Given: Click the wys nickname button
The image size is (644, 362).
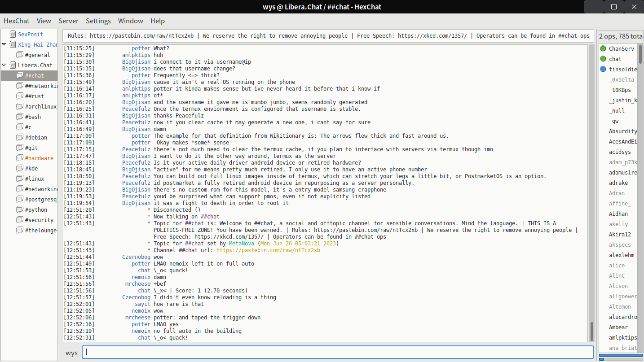Looking at the screenshot, I should click(x=71, y=353).
